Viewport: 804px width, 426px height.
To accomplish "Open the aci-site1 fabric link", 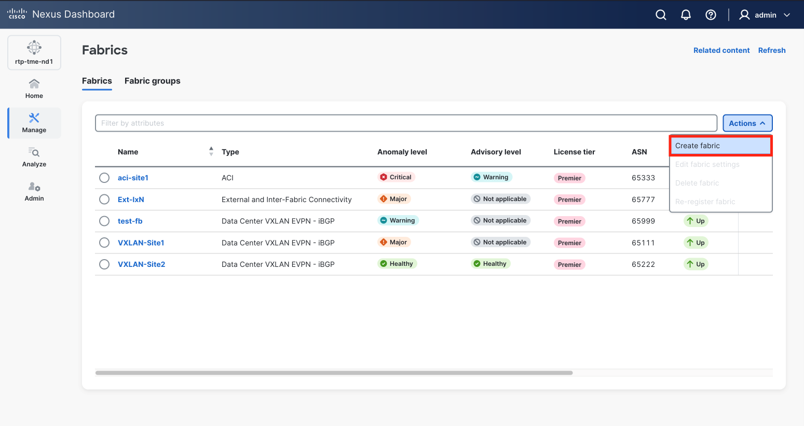I will 133,178.
